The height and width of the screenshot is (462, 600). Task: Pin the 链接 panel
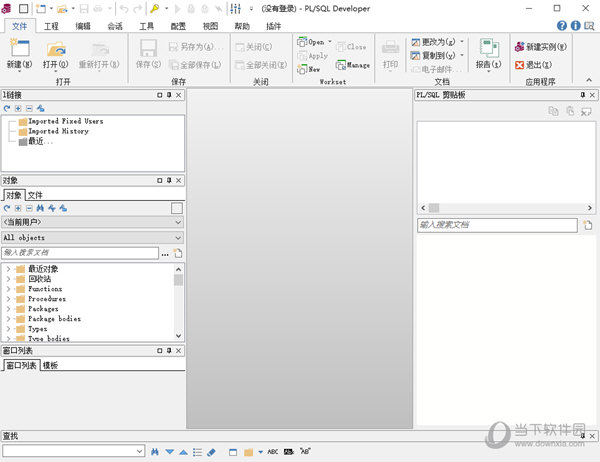[x=169, y=95]
